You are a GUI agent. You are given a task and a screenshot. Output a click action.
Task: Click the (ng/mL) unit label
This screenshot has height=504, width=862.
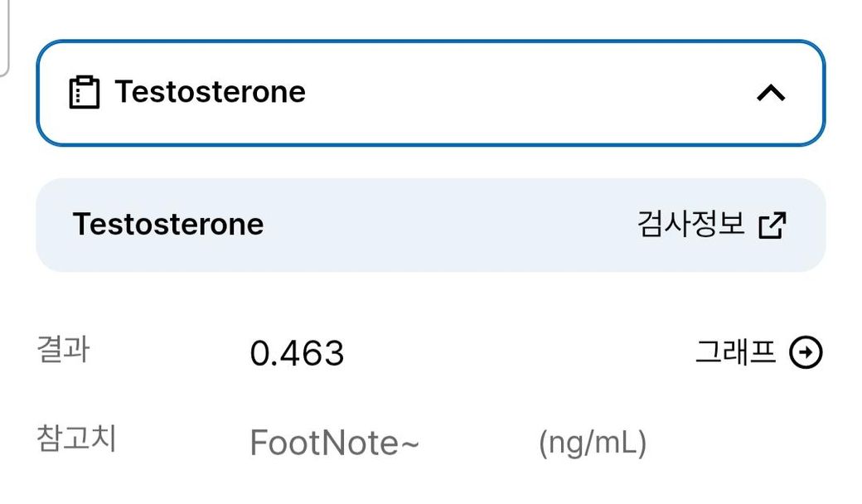[592, 443]
